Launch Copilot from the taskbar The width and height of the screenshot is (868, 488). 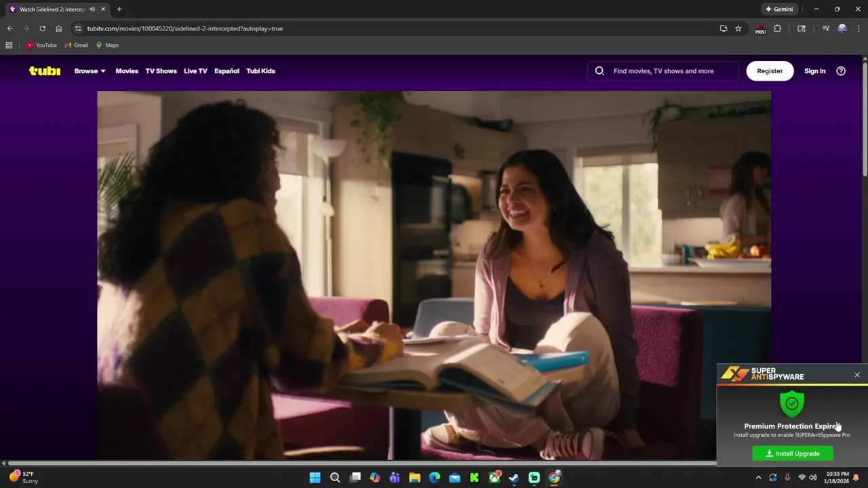coord(375,478)
